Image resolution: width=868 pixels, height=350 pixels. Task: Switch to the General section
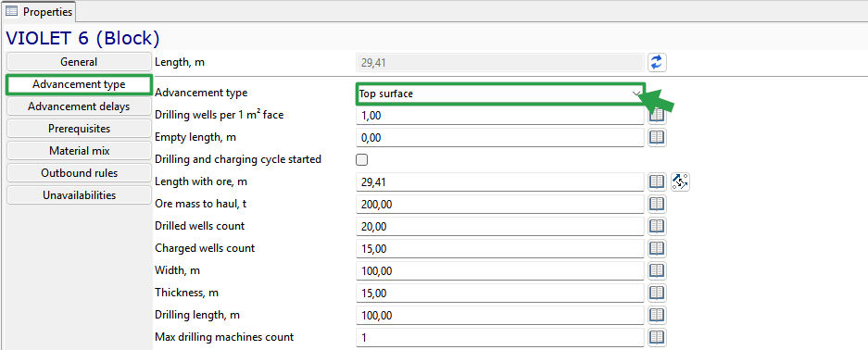(x=79, y=62)
